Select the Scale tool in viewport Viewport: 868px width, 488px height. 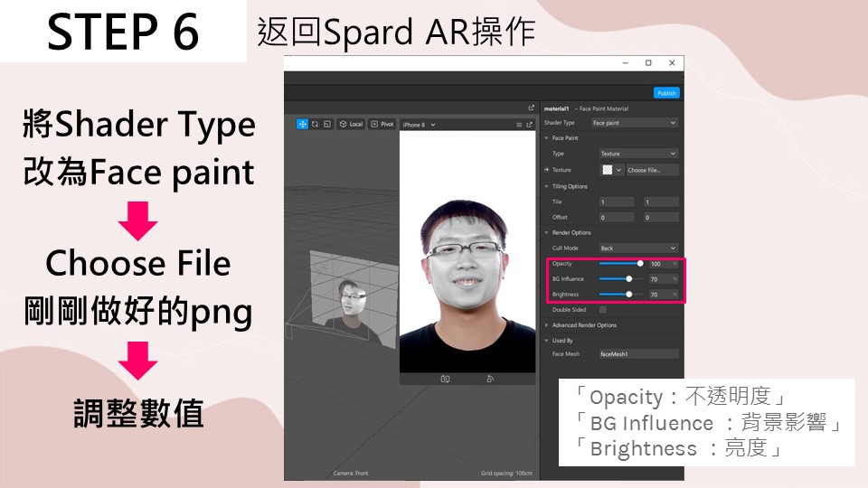[x=327, y=125]
